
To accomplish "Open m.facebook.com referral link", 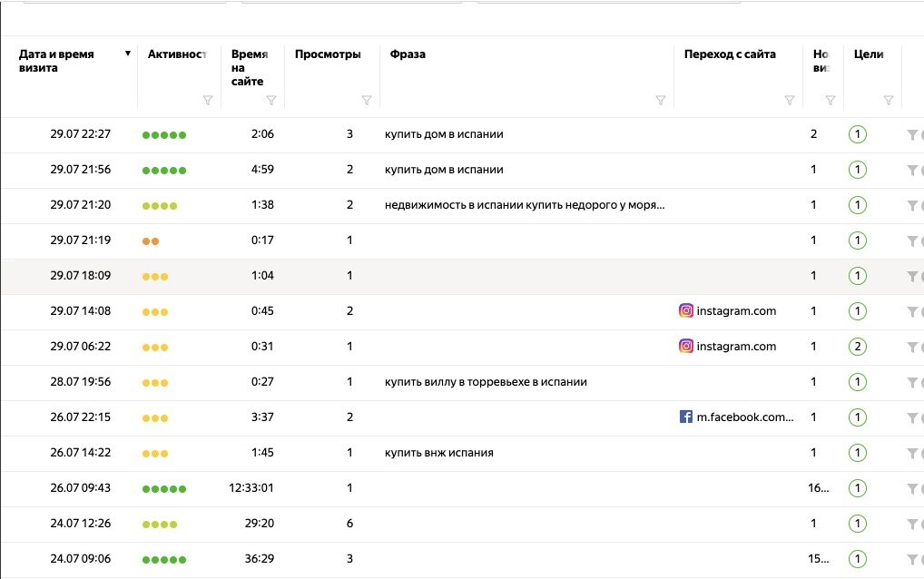I will coord(744,417).
